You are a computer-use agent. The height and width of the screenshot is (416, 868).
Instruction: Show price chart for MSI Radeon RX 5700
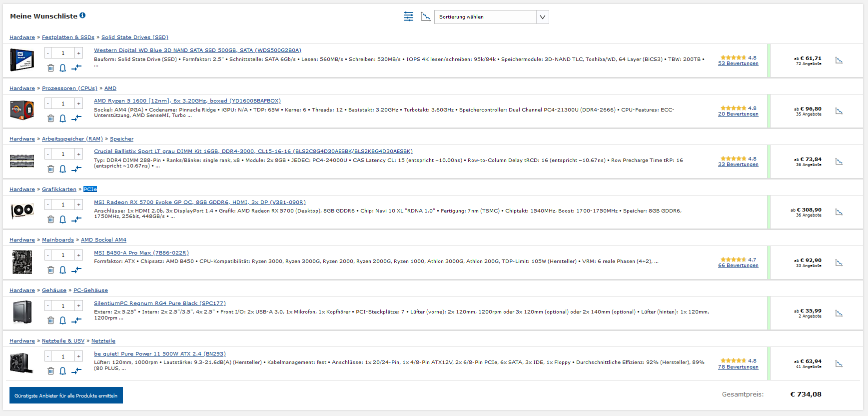pos(839,212)
